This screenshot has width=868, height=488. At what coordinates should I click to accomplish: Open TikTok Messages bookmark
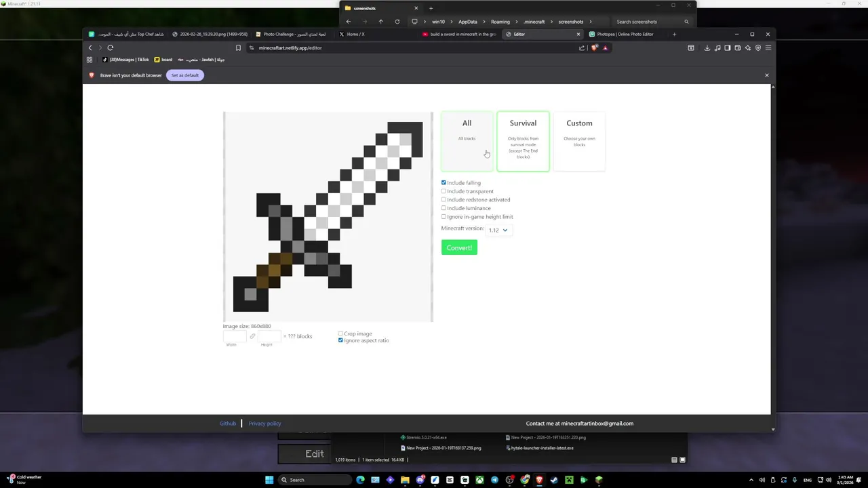pos(125,60)
